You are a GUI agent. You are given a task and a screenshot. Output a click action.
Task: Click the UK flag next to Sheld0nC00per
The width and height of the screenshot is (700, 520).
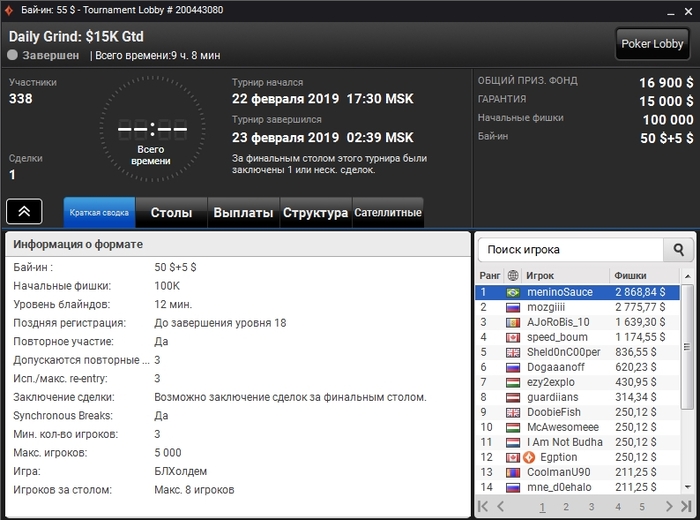(512, 353)
